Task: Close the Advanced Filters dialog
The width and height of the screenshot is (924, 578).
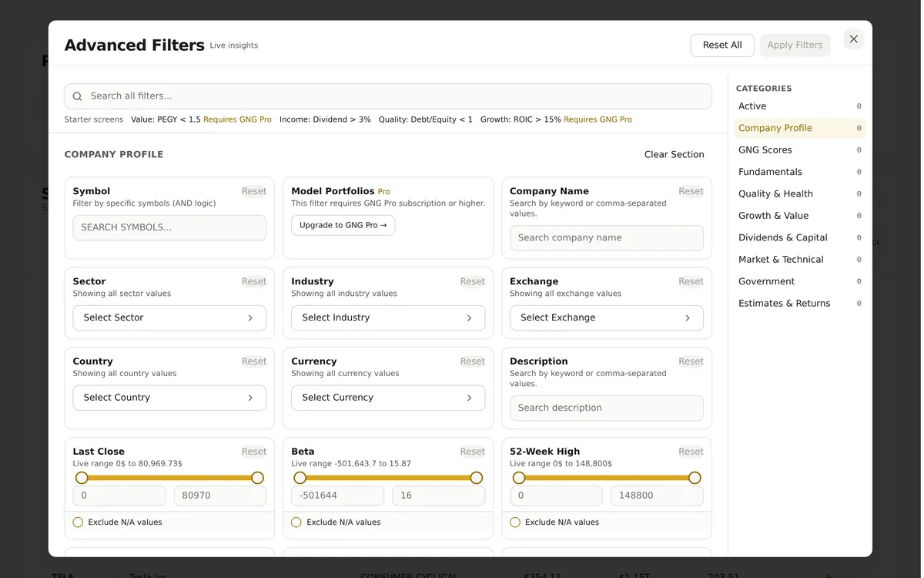Action: pos(853,39)
